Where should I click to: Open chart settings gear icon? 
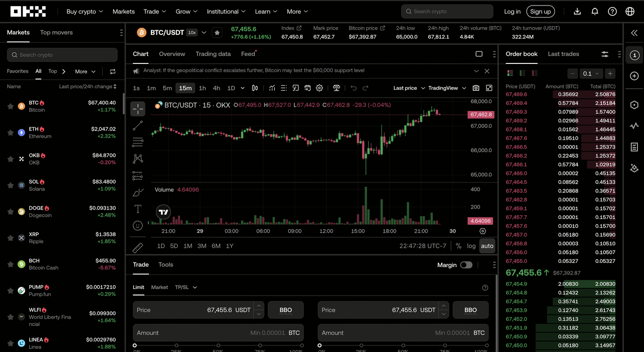(x=319, y=88)
